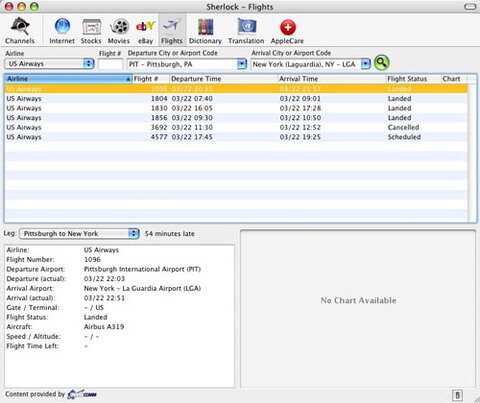Switch to the Stocks channel
The width and height of the screenshot is (480, 403).
point(91,31)
